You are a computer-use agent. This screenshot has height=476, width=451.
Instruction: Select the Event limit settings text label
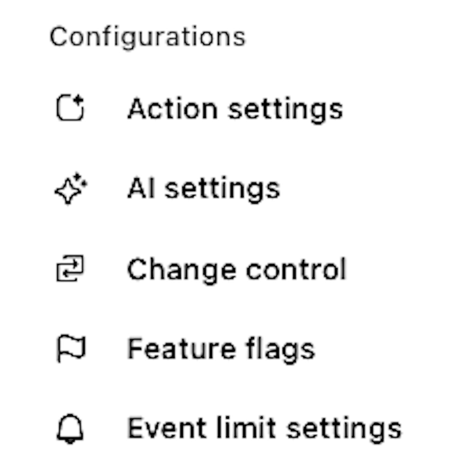[x=265, y=428]
